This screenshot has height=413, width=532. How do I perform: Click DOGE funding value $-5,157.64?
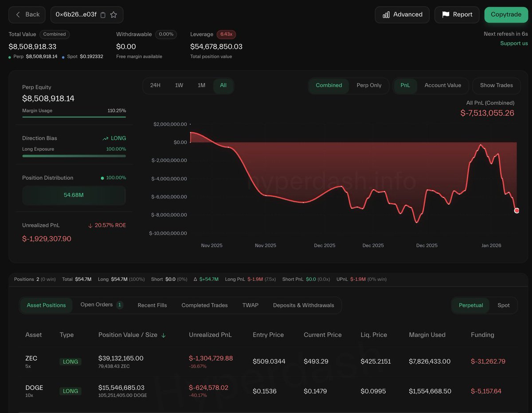coord(486,391)
